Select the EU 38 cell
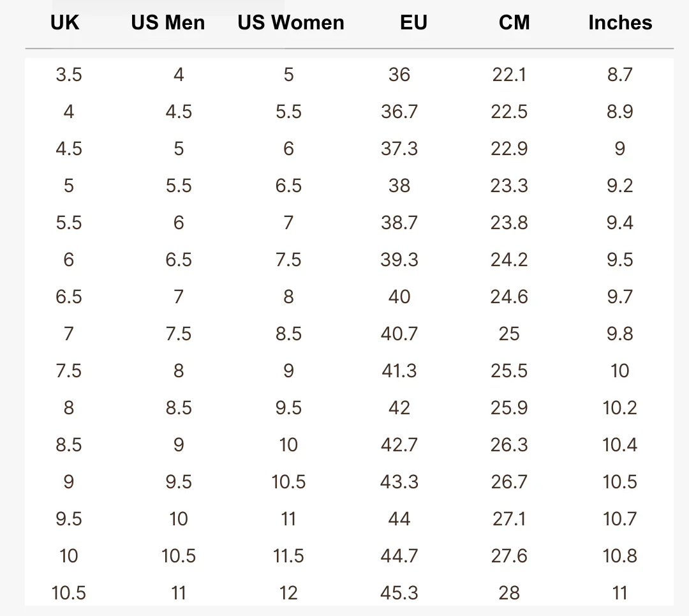 [x=399, y=186]
